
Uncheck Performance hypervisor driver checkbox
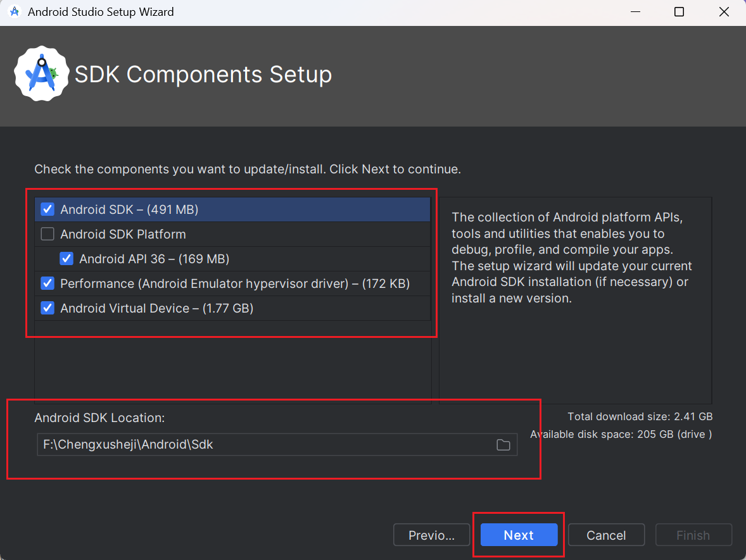(47, 283)
